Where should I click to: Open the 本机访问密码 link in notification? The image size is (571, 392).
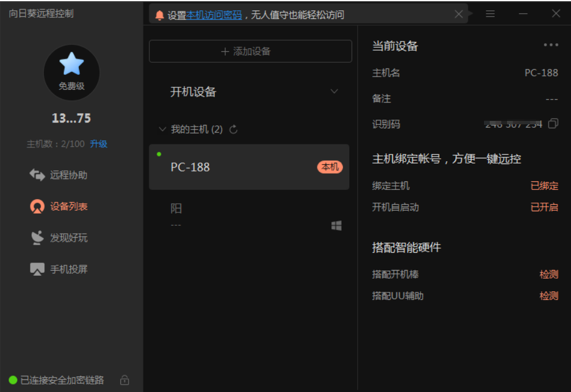[x=214, y=15]
